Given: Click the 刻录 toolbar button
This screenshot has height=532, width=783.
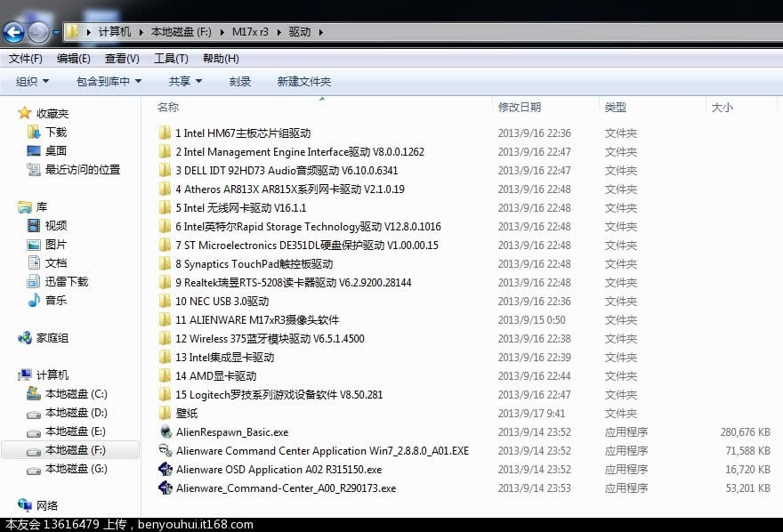Looking at the screenshot, I should click(x=239, y=81).
